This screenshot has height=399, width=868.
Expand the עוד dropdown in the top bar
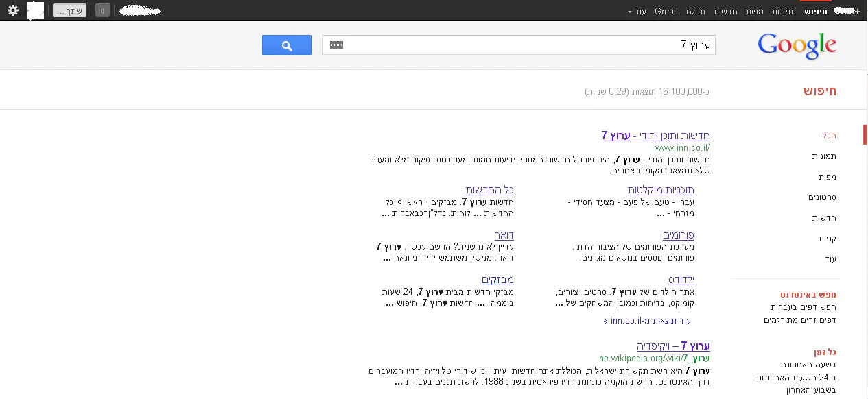click(x=638, y=12)
